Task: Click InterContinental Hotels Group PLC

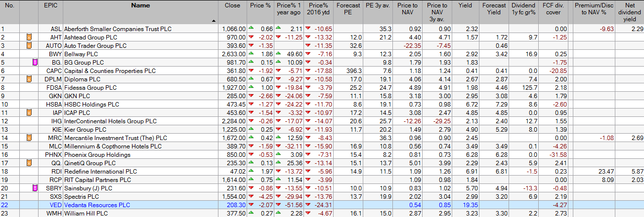Action: (x=110, y=121)
